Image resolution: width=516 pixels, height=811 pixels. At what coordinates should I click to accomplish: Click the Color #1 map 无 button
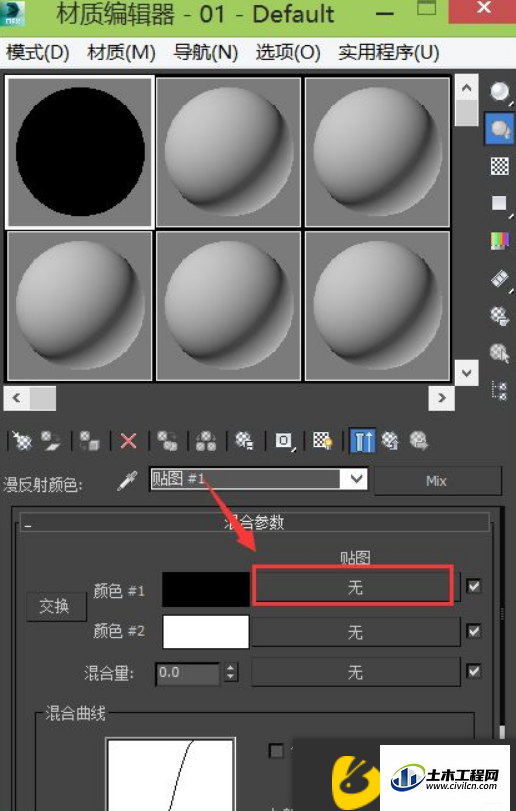[355, 587]
